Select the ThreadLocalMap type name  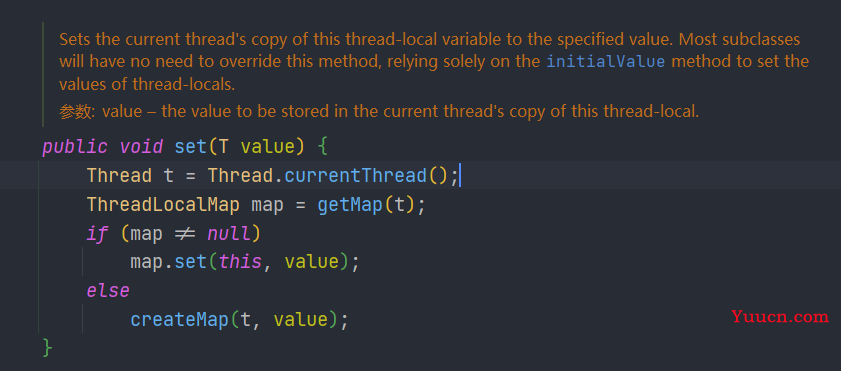coord(163,204)
